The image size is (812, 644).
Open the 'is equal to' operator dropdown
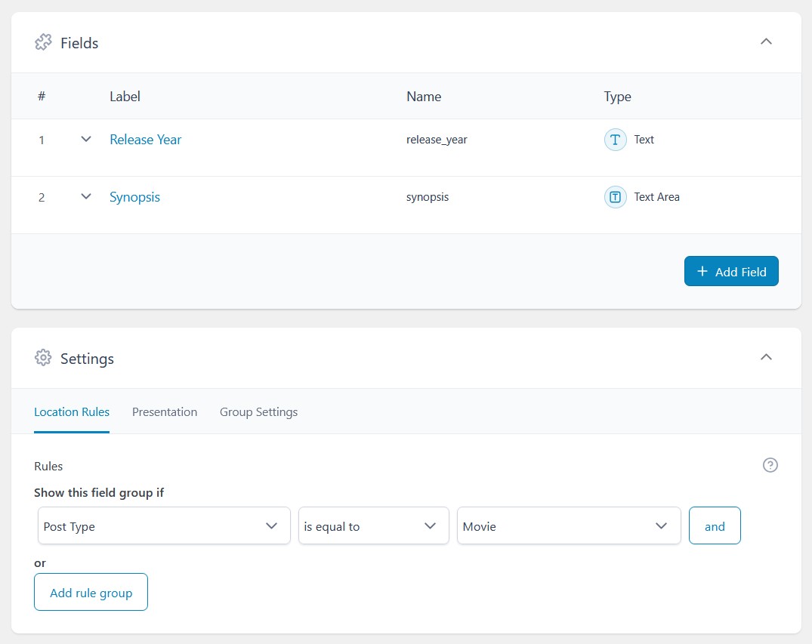tap(373, 525)
